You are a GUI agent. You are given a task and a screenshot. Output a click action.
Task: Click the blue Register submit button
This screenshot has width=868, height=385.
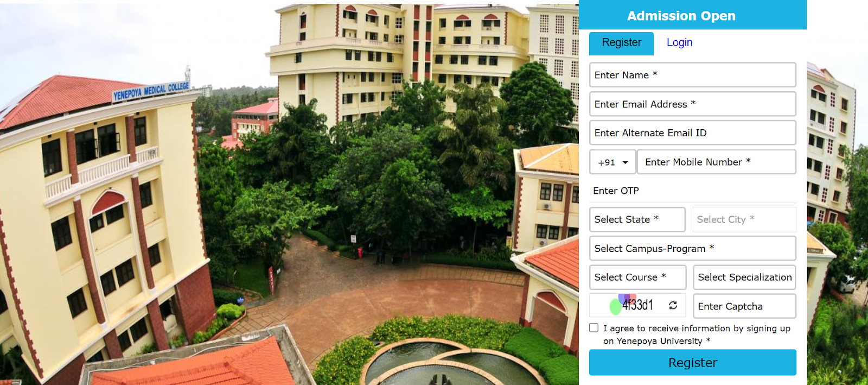pyautogui.click(x=693, y=362)
